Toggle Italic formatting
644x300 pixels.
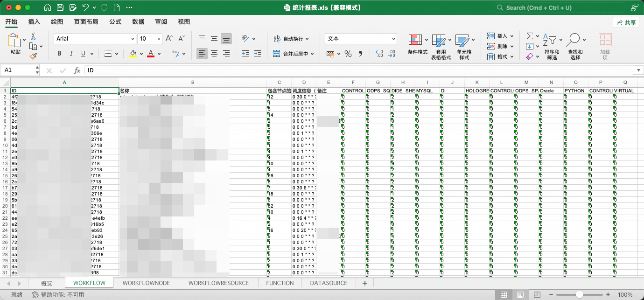click(x=71, y=54)
